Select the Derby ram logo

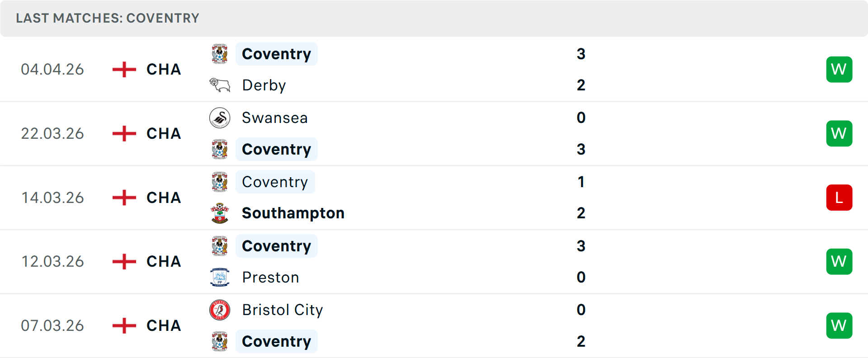(220, 85)
